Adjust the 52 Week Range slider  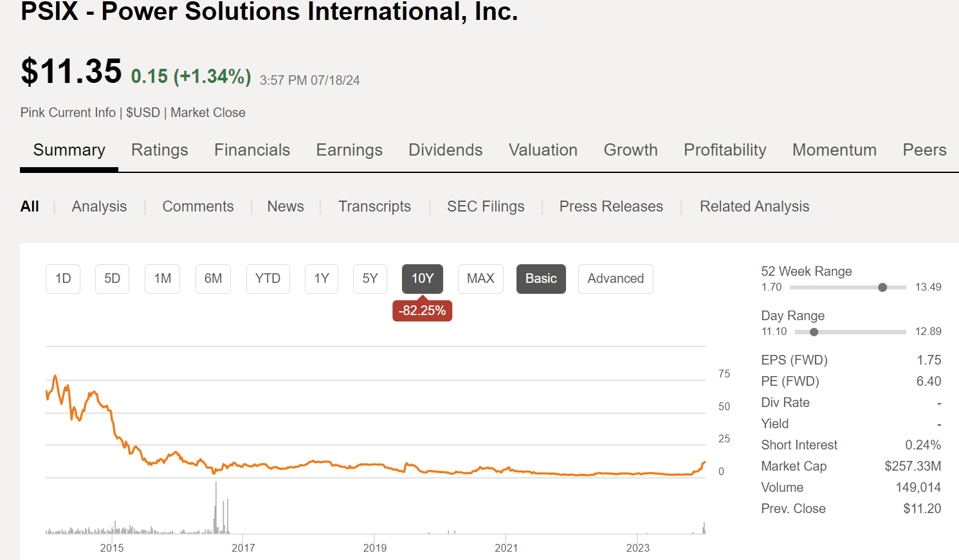click(882, 287)
